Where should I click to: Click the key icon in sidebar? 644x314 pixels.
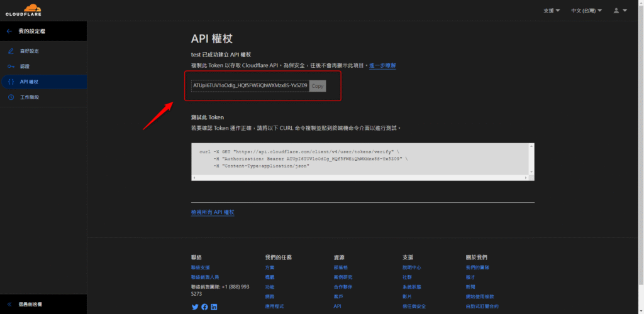11,67
